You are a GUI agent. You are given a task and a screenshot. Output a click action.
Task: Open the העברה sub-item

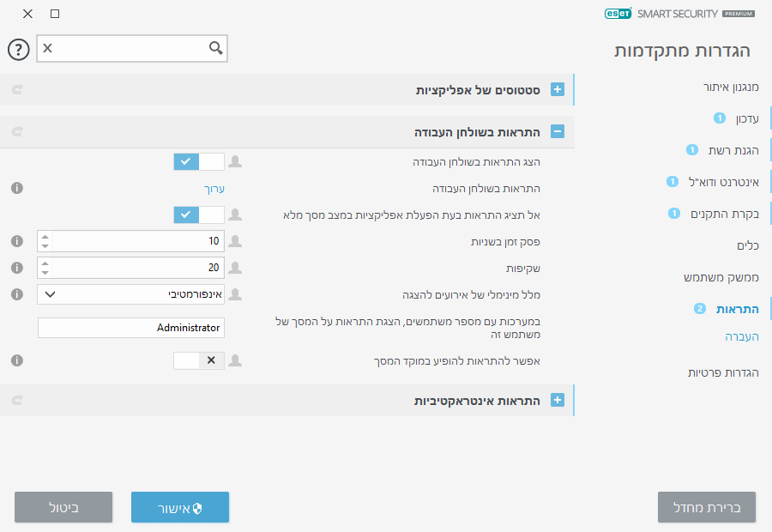click(x=741, y=336)
